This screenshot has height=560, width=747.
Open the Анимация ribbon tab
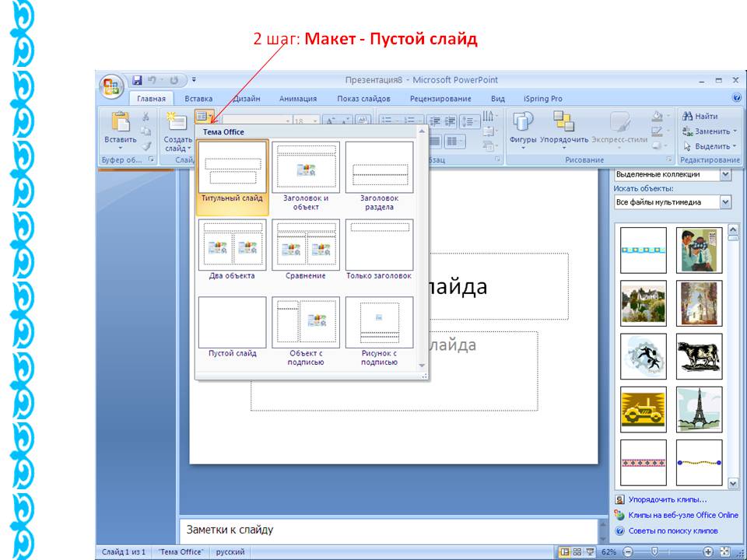[298, 99]
